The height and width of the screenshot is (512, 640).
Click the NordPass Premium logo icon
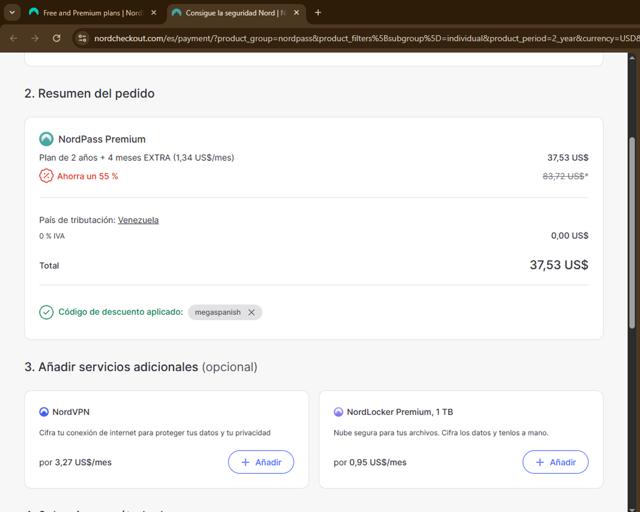pyautogui.click(x=46, y=139)
